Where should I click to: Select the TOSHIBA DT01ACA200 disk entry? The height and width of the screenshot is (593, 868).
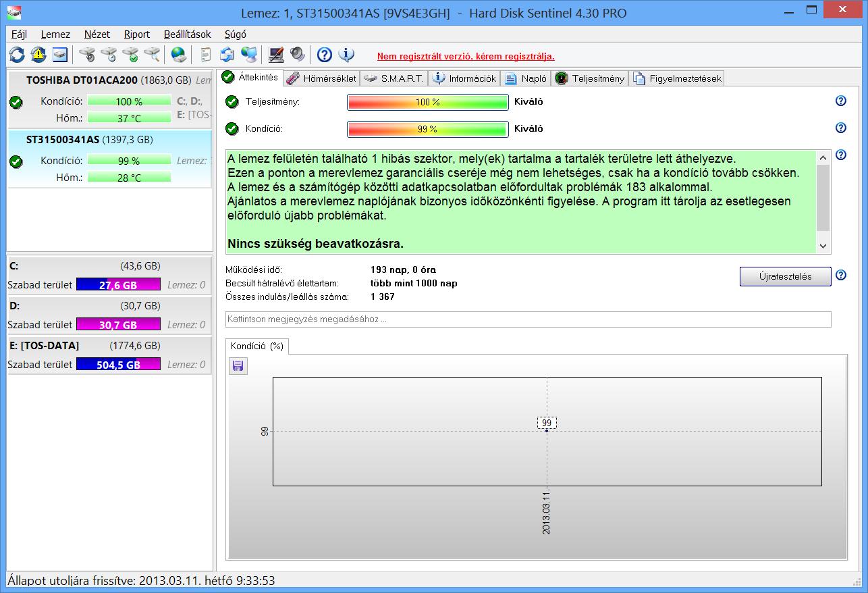click(x=109, y=99)
